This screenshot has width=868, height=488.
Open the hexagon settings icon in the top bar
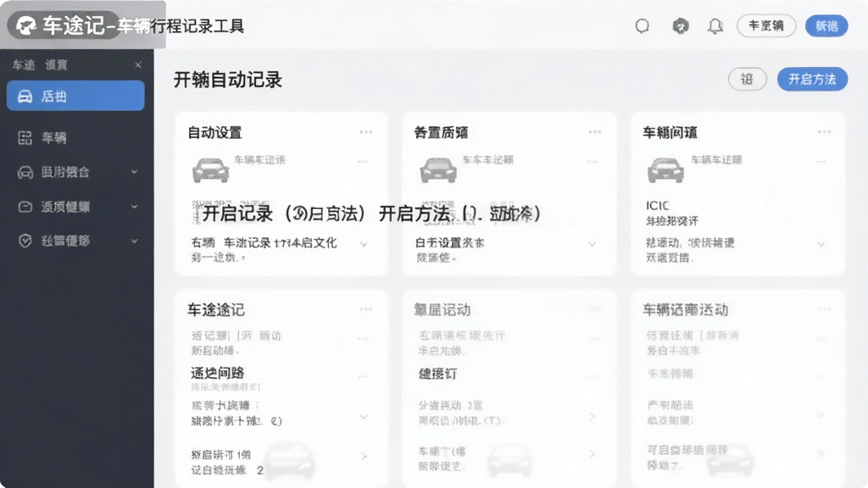[x=681, y=26]
